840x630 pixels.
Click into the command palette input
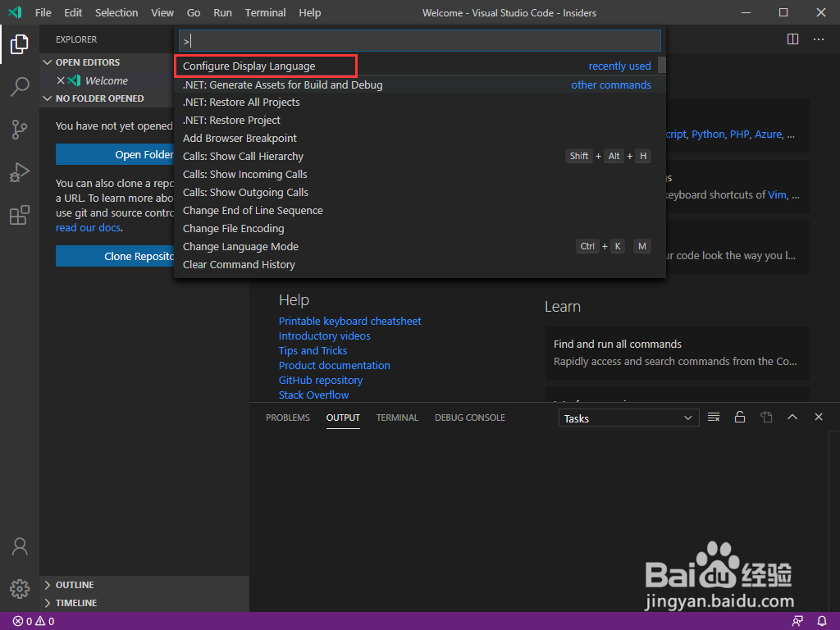[419, 41]
